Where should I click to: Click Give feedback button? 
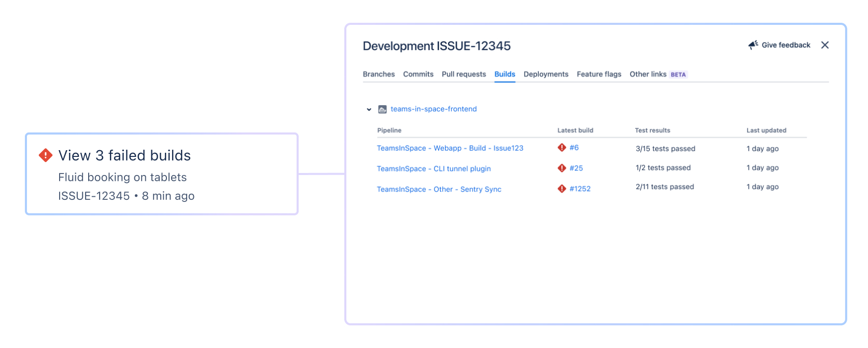point(779,45)
